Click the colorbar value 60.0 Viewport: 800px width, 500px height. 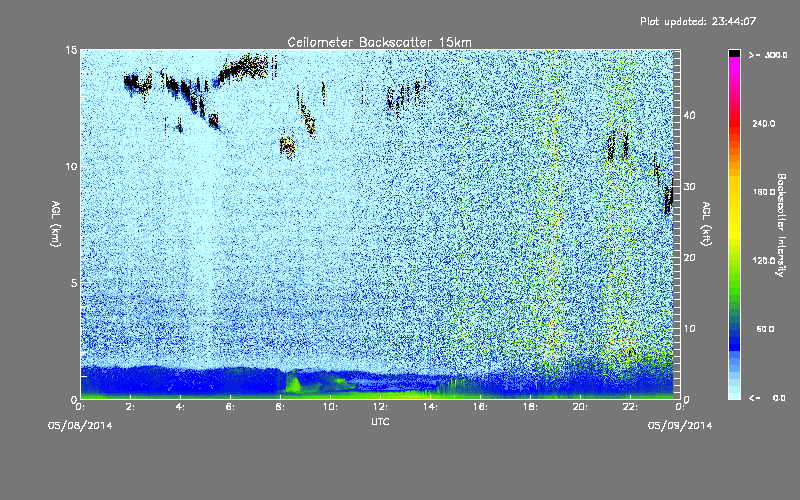pos(765,329)
